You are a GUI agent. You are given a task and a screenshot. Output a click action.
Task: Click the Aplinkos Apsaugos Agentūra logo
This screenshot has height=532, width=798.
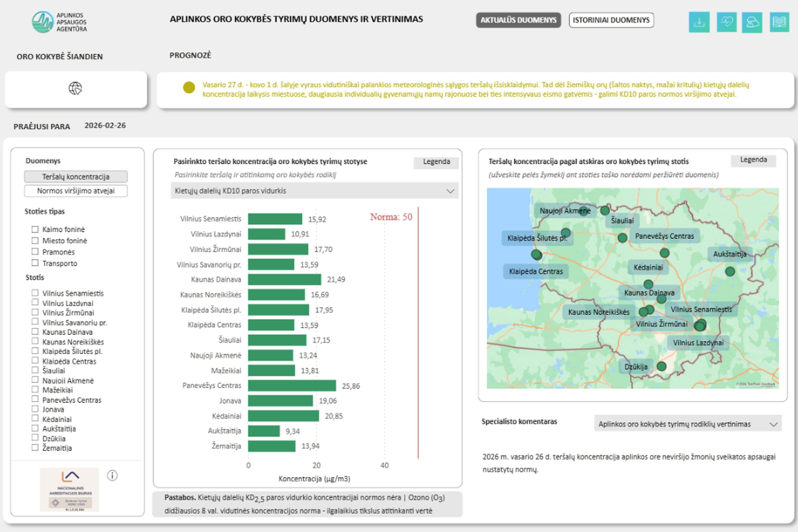pyautogui.click(x=59, y=22)
